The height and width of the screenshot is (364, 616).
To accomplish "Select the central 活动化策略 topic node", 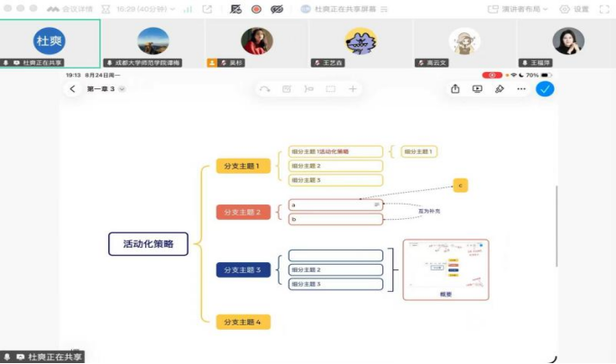I will pos(148,244).
